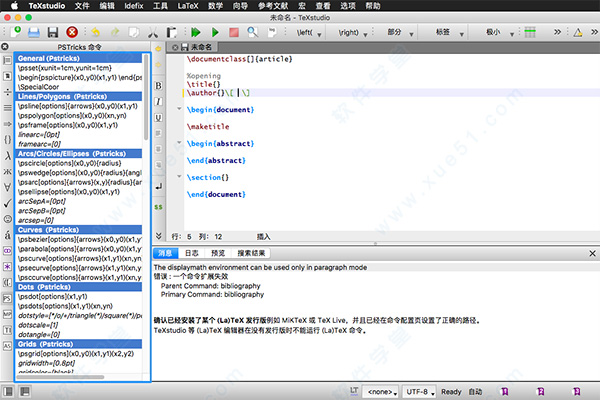Toggle the bottom messages panel visibility
The height and width of the screenshot is (400, 600).
pyautogui.click(x=25, y=392)
